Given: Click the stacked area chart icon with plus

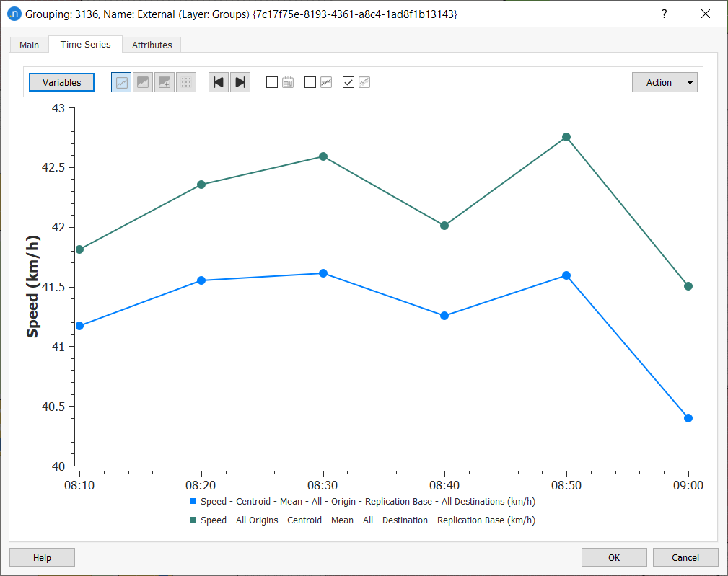Looking at the screenshot, I should 165,82.
